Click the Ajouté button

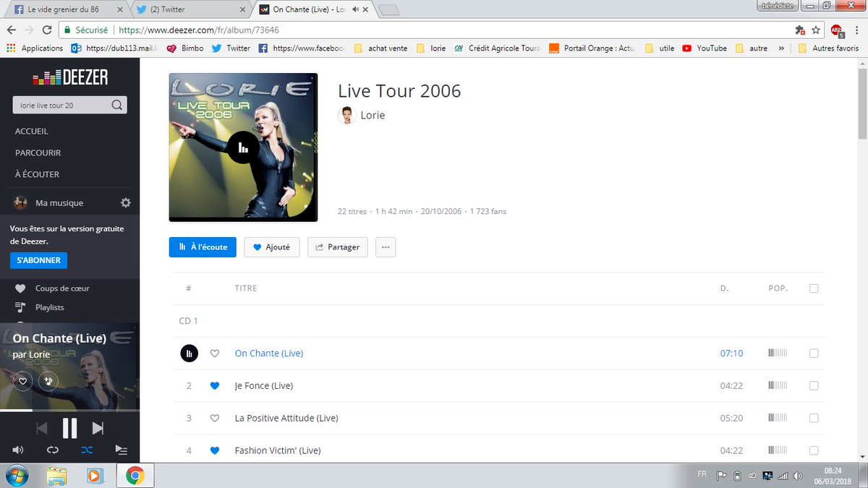pos(271,247)
